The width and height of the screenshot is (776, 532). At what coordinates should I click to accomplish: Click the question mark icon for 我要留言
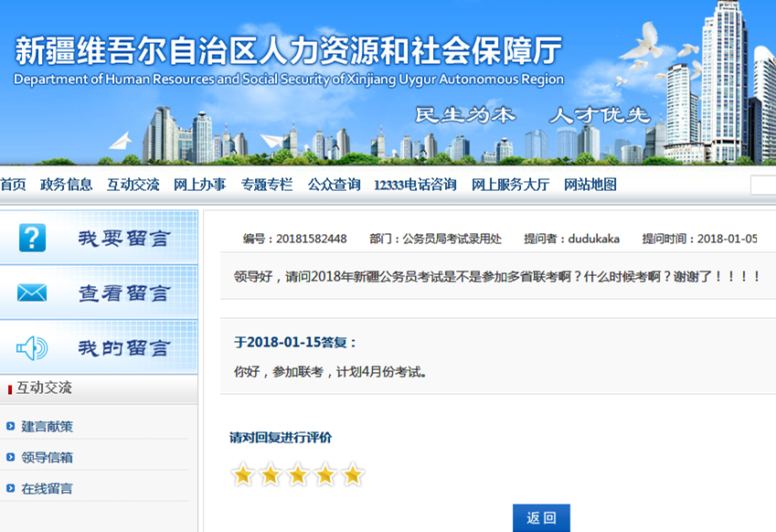pyautogui.click(x=32, y=239)
